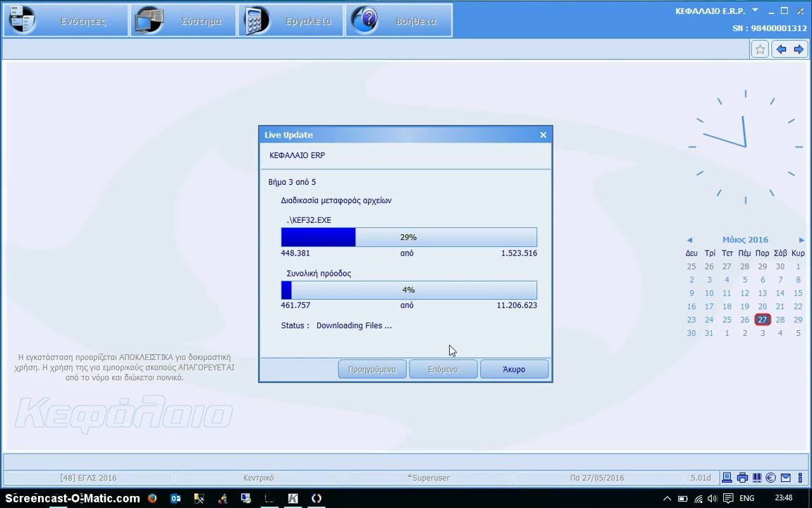This screenshot has width=812, height=508.
Task: Click the computer icon in status bar
Action: (727, 478)
